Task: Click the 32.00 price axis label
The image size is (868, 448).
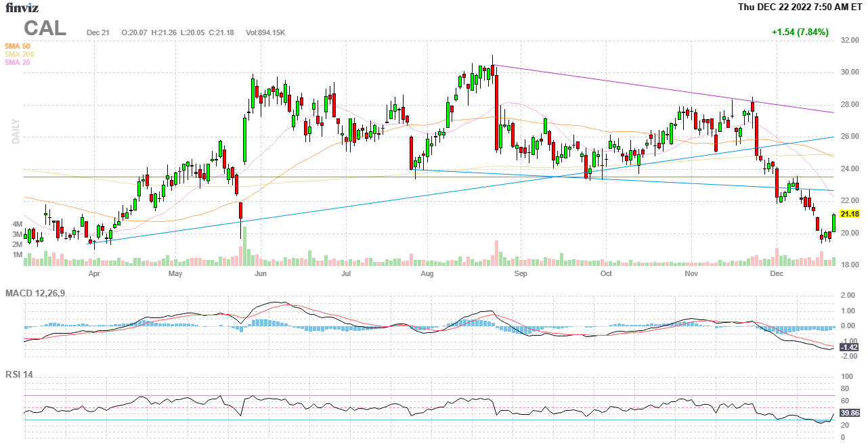Action: [x=850, y=40]
